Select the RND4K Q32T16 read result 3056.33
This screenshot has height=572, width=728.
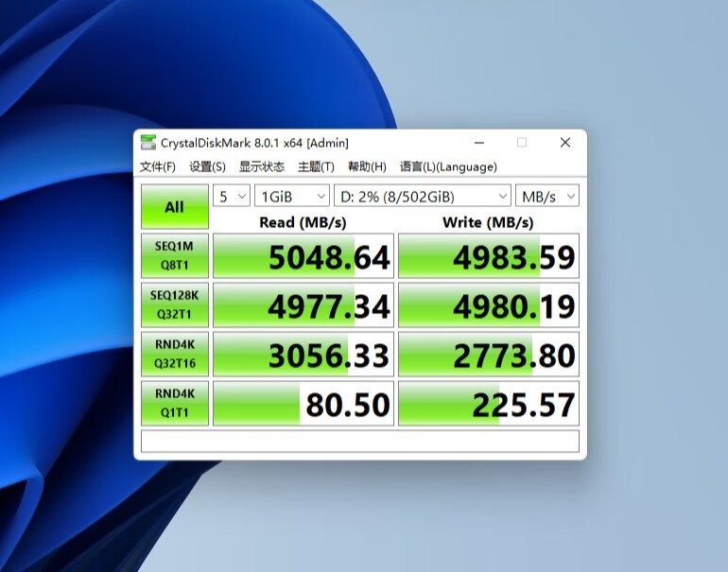[303, 355]
